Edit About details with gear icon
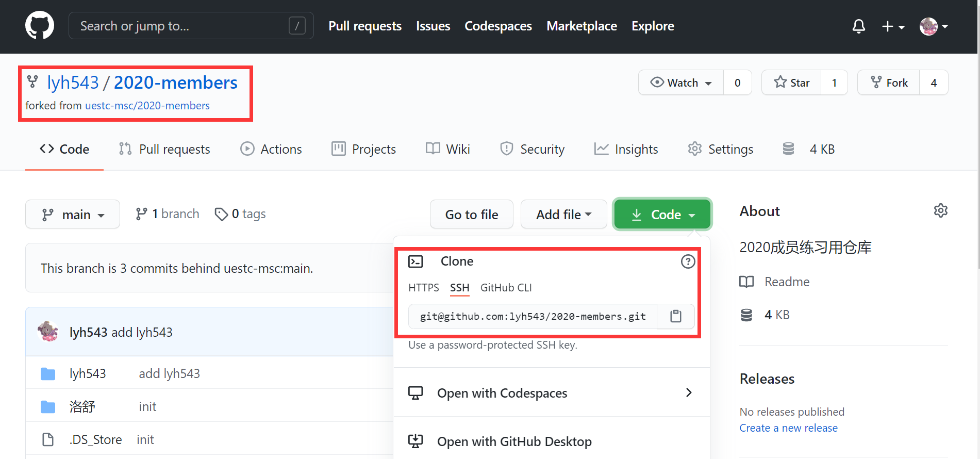This screenshot has width=980, height=459. [941, 210]
